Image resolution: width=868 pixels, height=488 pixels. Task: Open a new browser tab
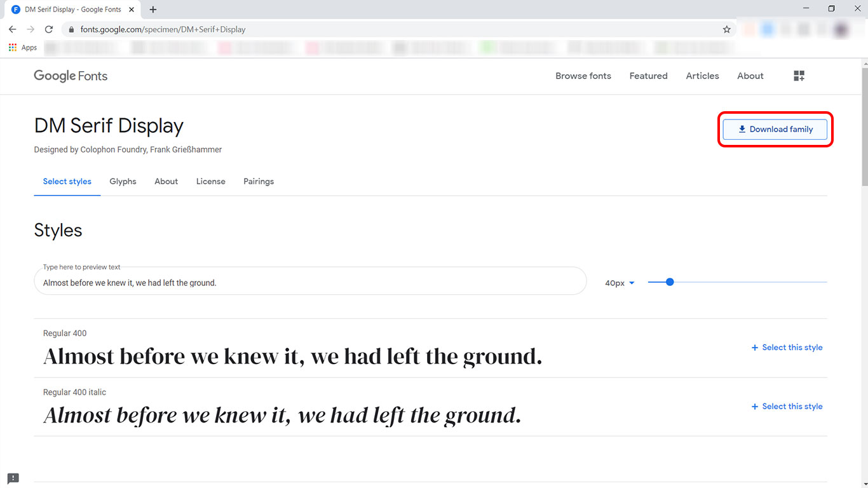[153, 10]
